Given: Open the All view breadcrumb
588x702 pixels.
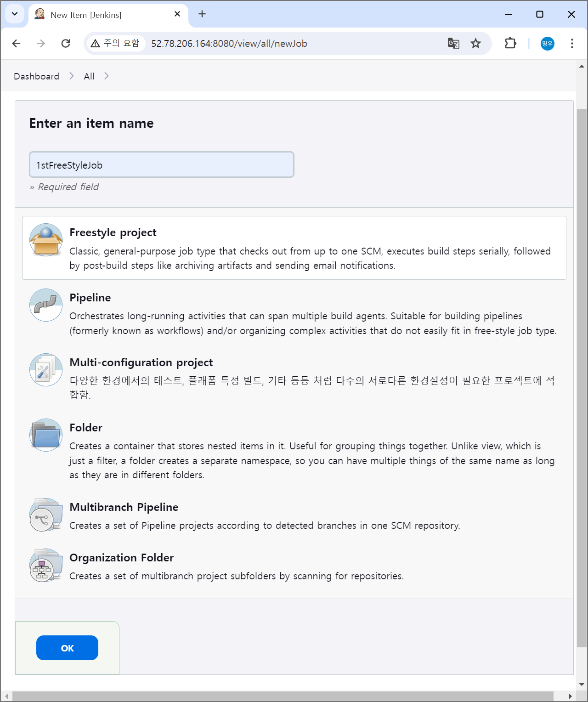Looking at the screenshot, I should [89, 76].
